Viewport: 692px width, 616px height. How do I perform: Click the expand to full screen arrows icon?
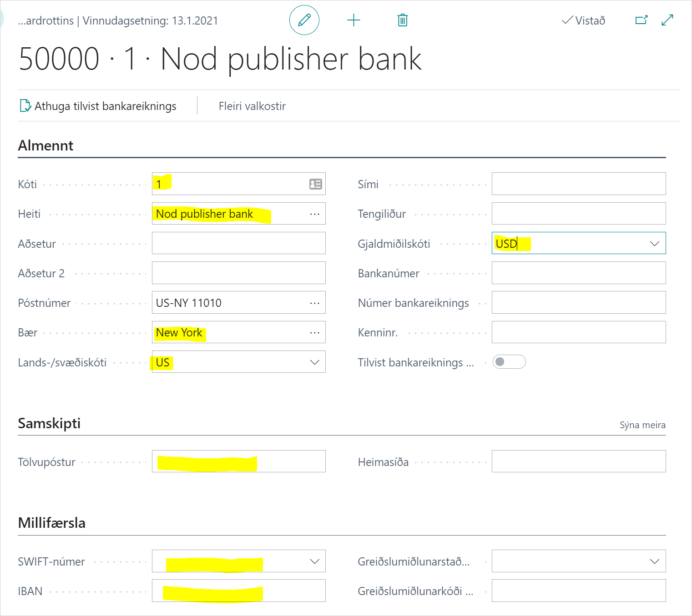(667, 20)
